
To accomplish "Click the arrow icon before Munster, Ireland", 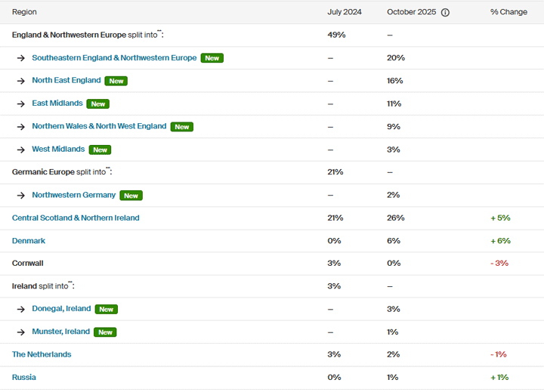I will pyautogui.click(x=21, y=332).
